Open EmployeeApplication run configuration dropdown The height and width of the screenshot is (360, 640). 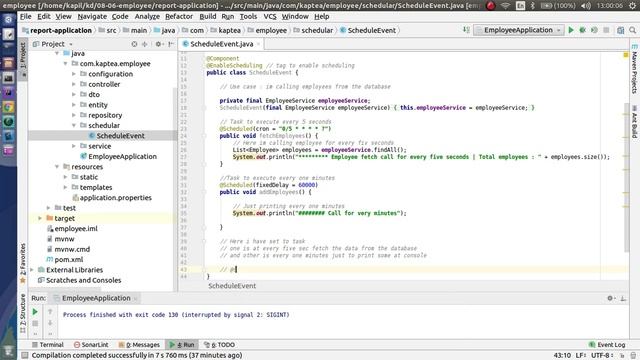point(519,30)
